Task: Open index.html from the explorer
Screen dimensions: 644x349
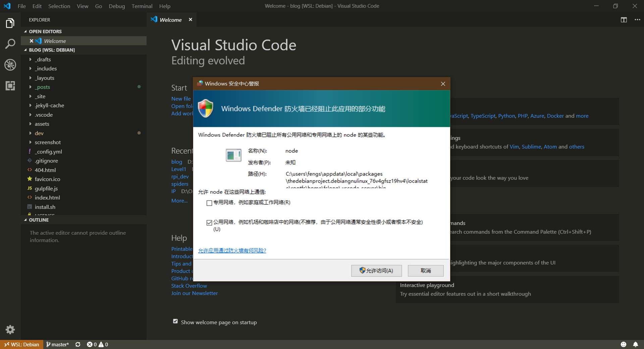Action: click(x=47, y=197)
